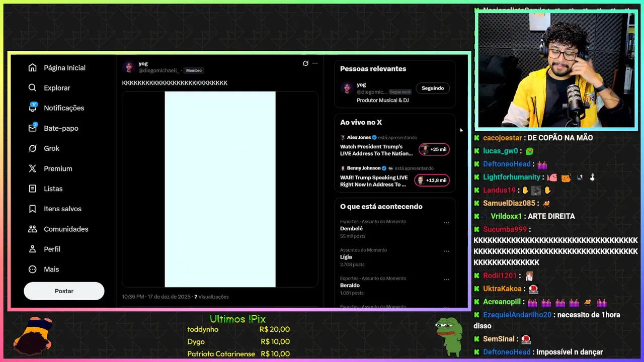This screenshot has height=362, width=644.
Task: Click chat username Landus19
Action: pos(499,190)
